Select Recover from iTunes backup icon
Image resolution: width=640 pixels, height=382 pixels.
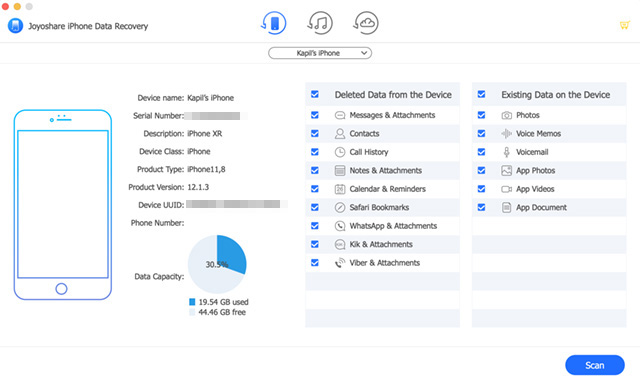pyautogui.click(x=320, y=23)
